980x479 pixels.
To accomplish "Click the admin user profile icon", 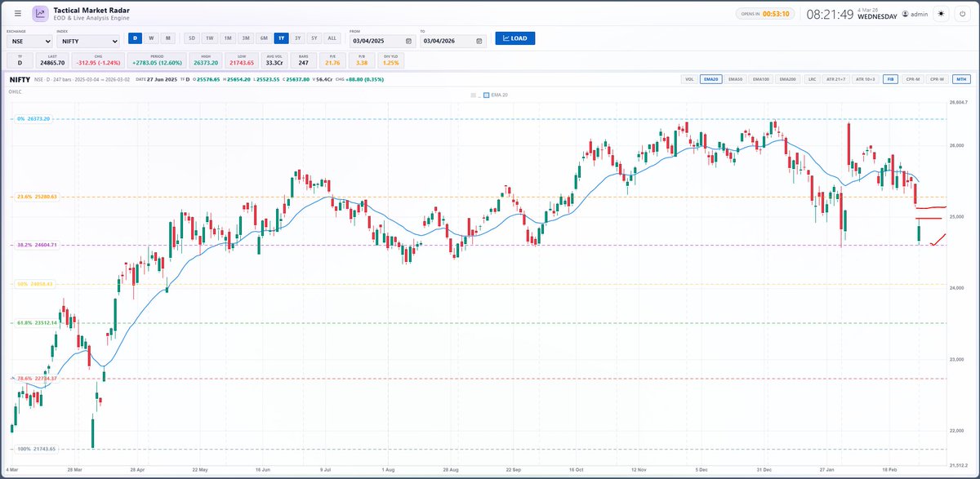I will 905,14.
